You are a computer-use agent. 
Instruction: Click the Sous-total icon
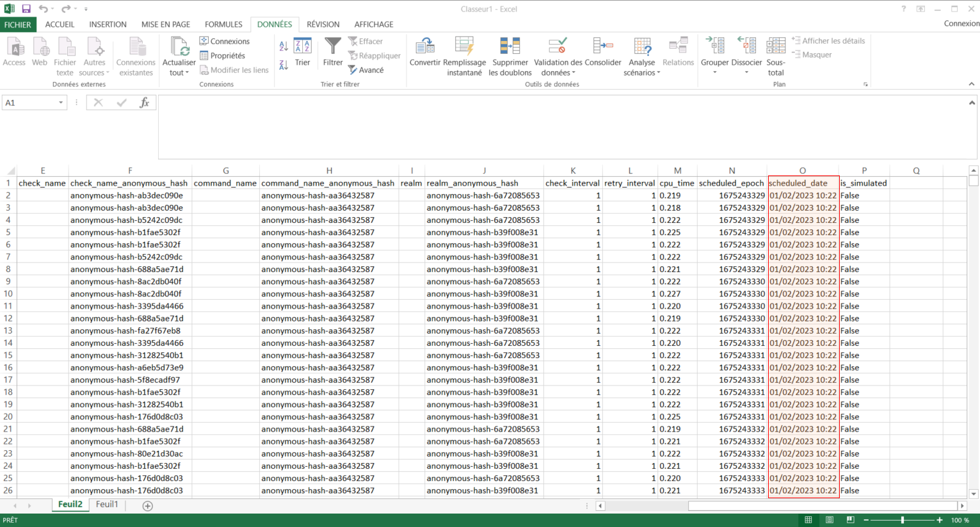pyautogui.click(x=776, y=47)
